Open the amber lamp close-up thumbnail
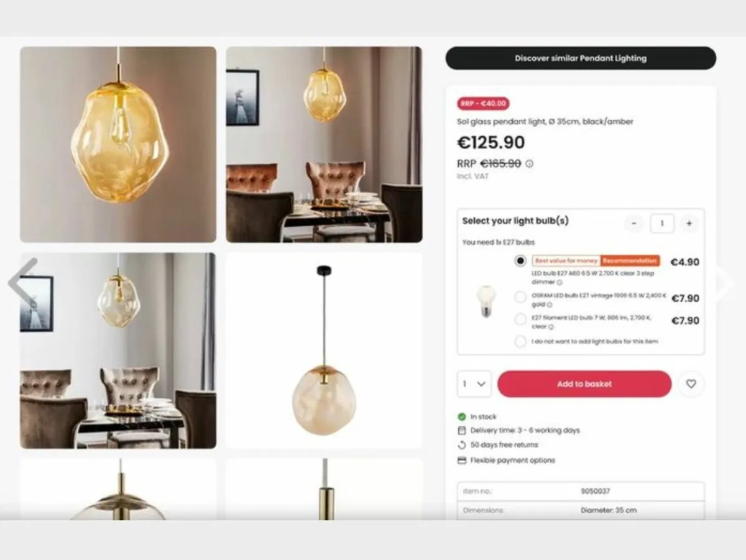The width and height of the screenshot is (746, 560). 118,144
